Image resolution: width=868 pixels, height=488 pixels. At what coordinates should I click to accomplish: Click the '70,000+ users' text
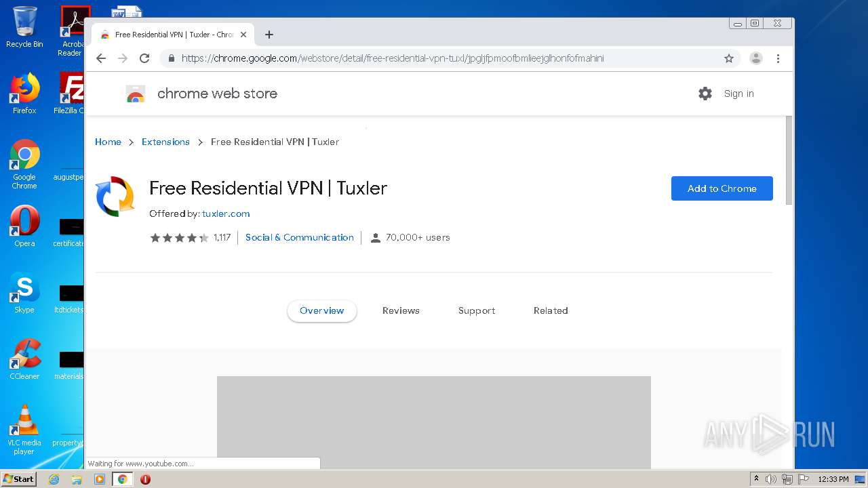click(418, 237)
